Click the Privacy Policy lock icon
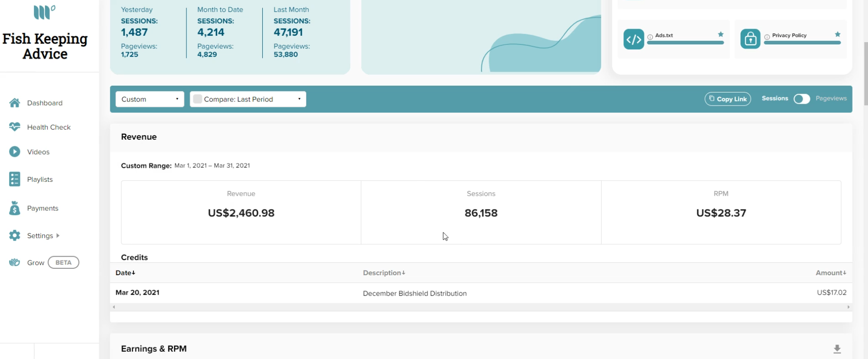This screenshot has width=868, height=359. click(750, 39)
